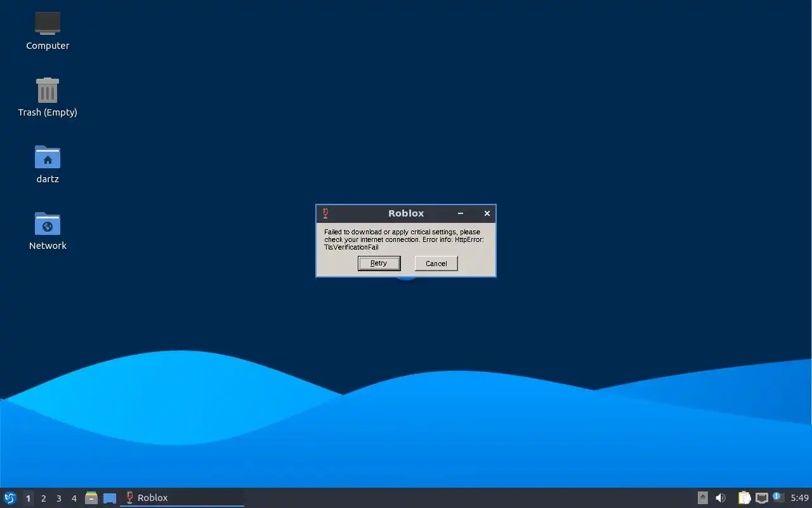Switch to workspace 2

43,498
